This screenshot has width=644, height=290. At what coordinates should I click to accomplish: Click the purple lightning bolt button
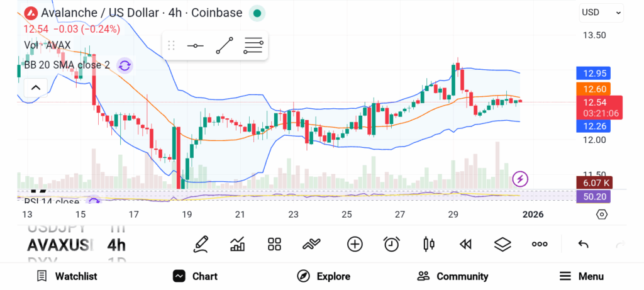point(520,179)
